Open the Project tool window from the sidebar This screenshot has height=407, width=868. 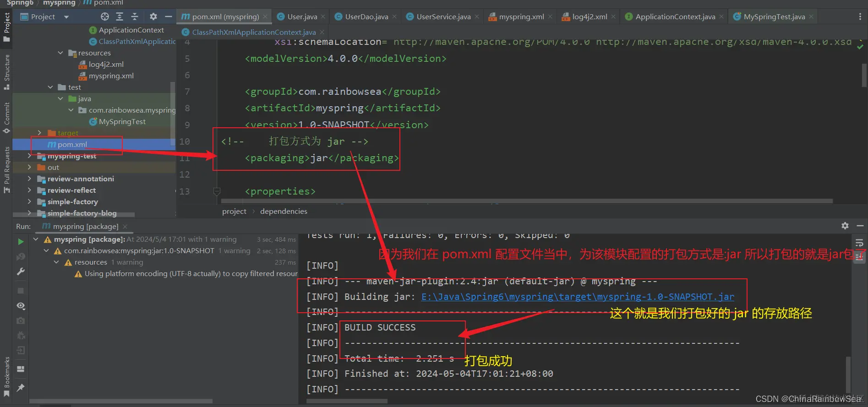point(7,27)
